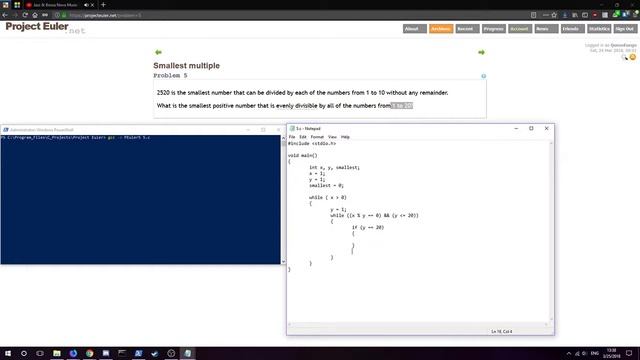Open a new browser tab
The width and height of the screenshot is (640, 360).
pyautogui.click(x=103, y=5)
